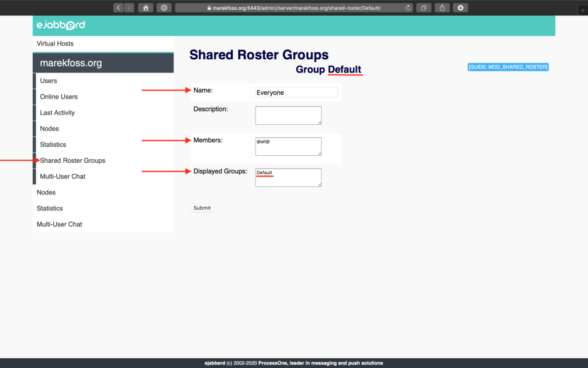The width and height of the screenshot is (588, 368).
Task: Open a new tab with plus button
Action: pyautogui.click(x=583, y=10)
